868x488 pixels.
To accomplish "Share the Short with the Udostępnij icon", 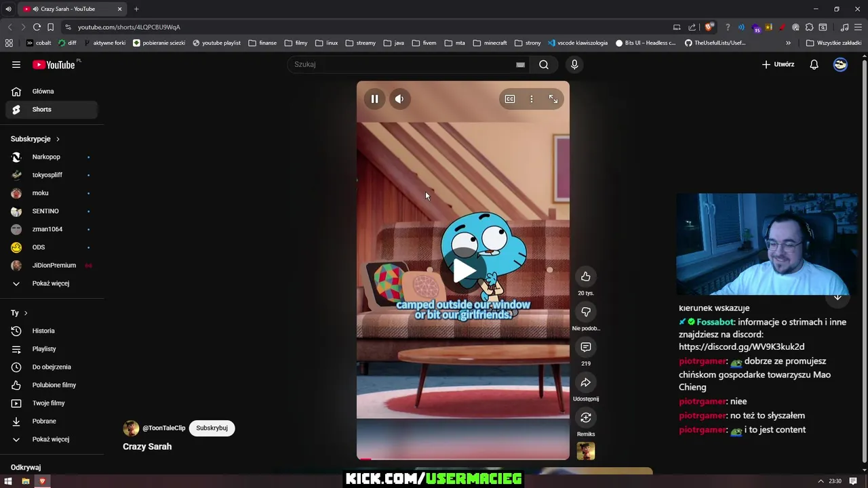I will [586, 382].
